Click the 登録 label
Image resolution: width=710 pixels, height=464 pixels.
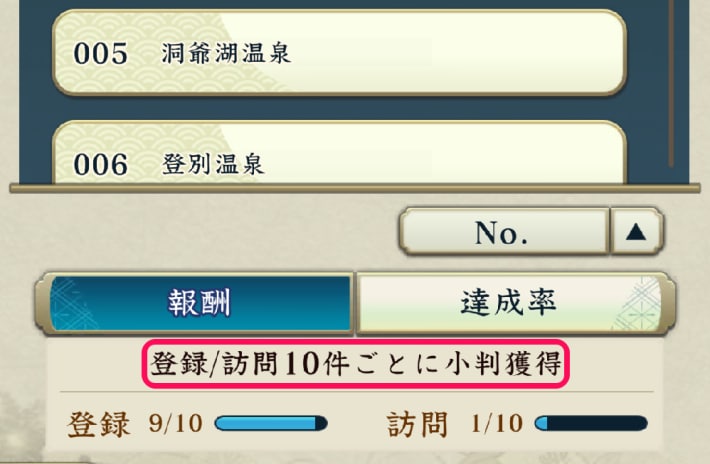click(99, 424)
